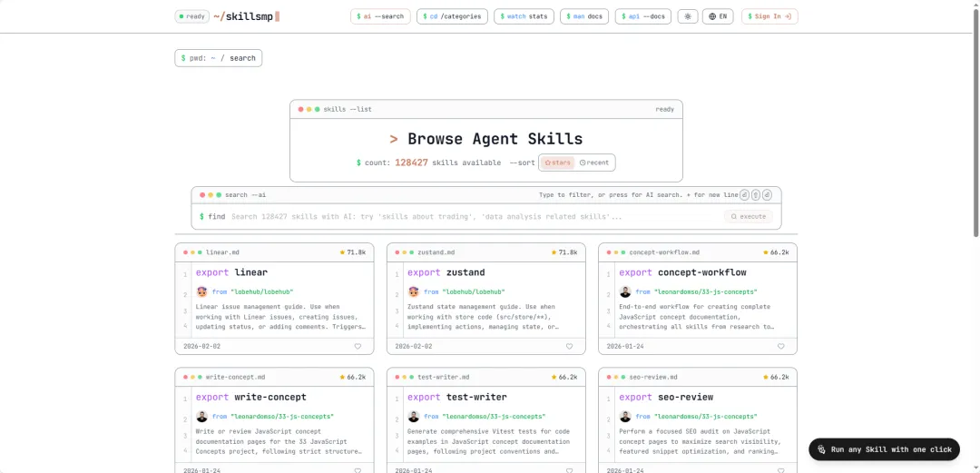Open the export seo-review skill title
The height and width of the screenshot is (473, 980).
coord(666,398)
